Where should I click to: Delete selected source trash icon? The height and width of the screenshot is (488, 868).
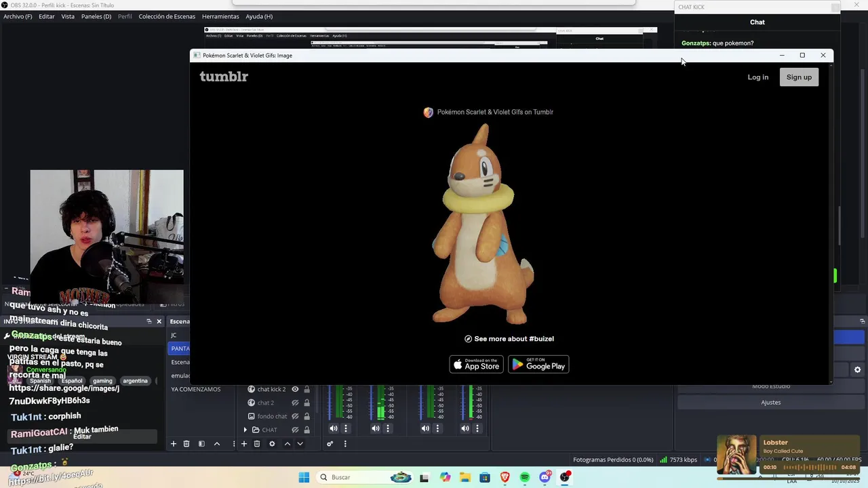click(x=257, y=444)
